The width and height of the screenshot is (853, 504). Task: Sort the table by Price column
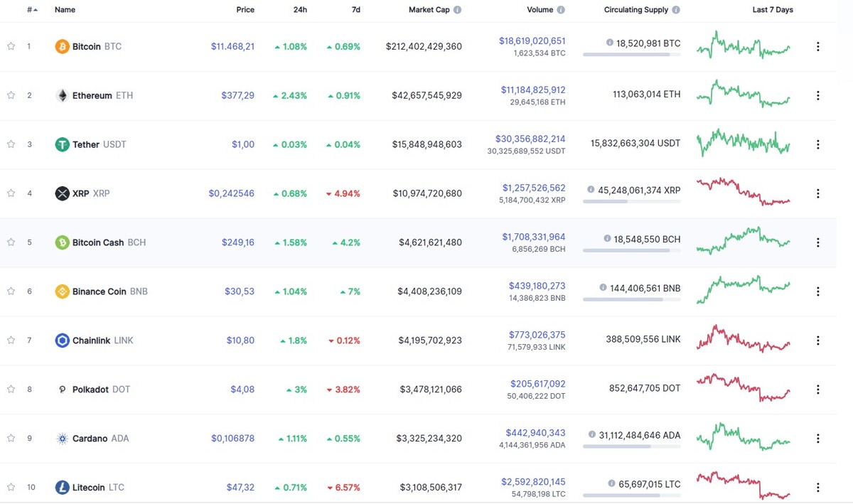(245, 10)
